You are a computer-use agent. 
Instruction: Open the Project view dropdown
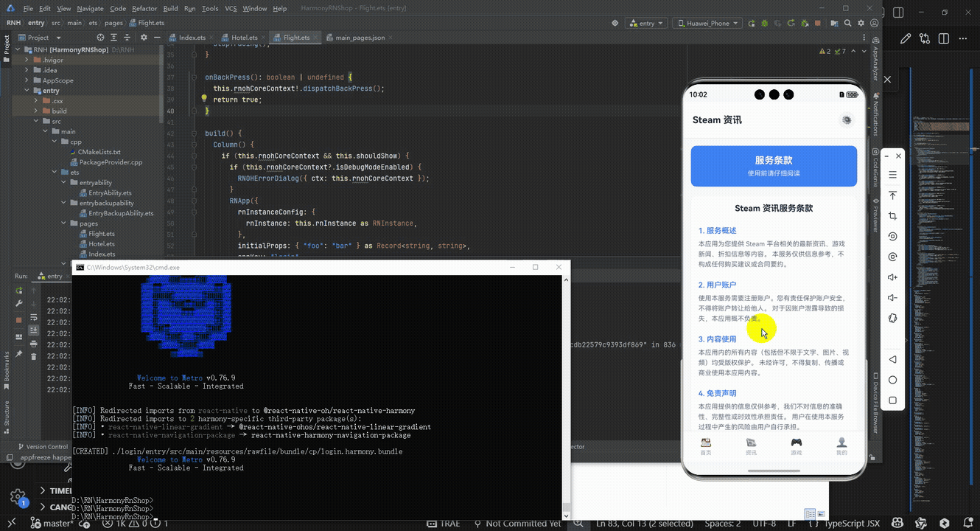point(41,38)
